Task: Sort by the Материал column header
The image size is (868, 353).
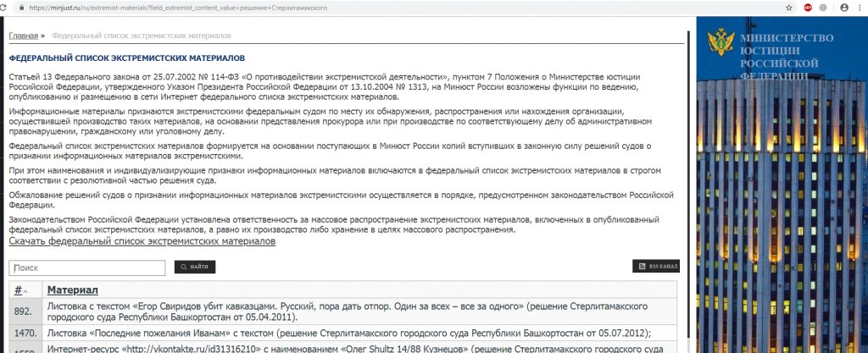Action: (72, 290)
